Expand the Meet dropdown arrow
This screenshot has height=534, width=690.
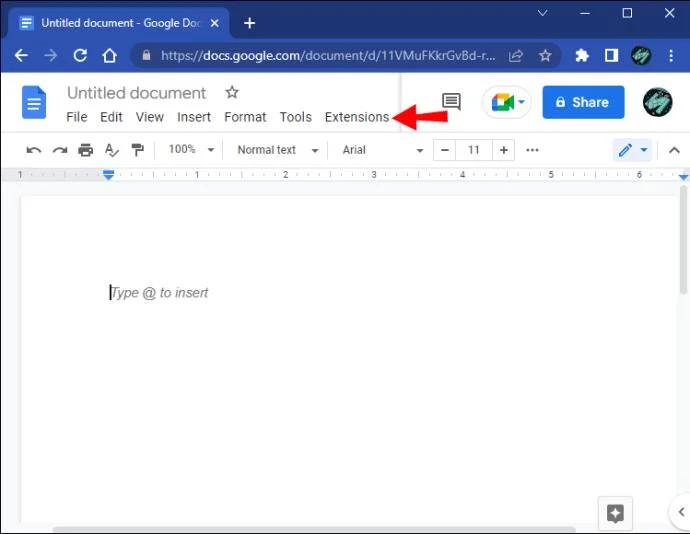click(521, 102)
